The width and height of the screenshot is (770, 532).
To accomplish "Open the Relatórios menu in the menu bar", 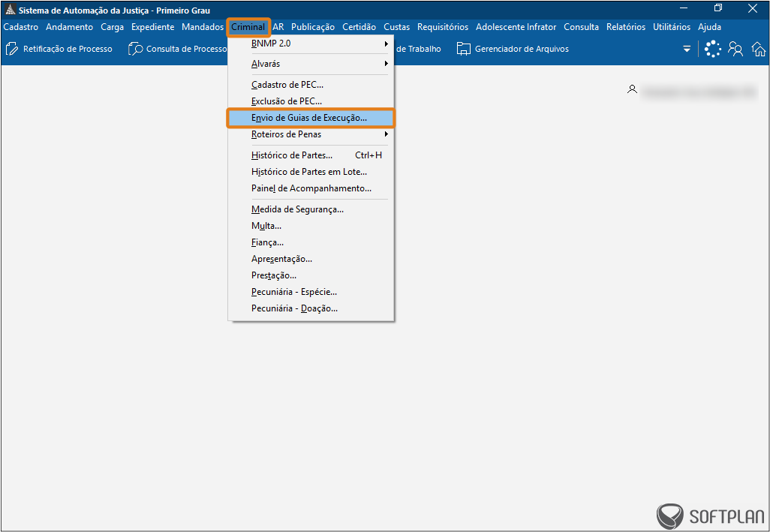I will click(626, 27).
